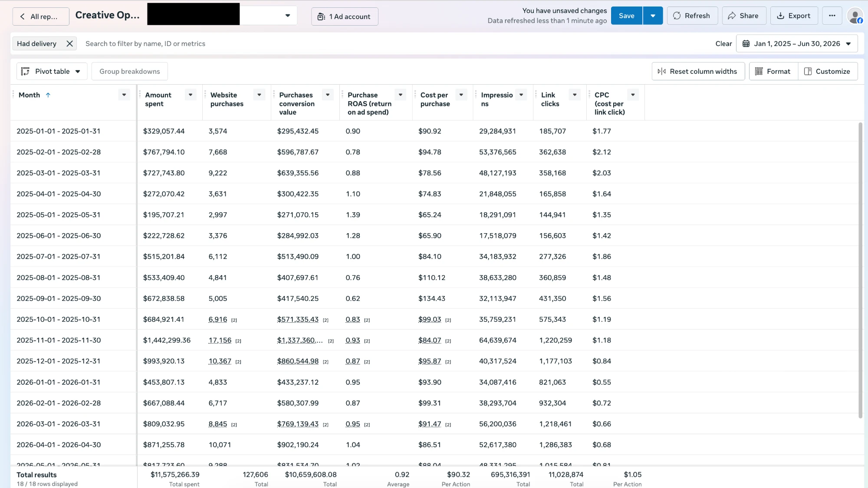Open the CPC column menu
This screenshot has height=488, width=868.
point(633,95)
